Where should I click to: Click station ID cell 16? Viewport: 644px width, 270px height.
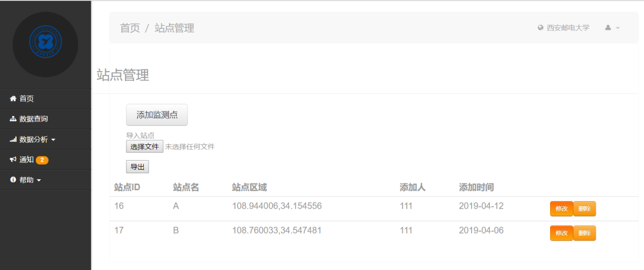[119, 206]
